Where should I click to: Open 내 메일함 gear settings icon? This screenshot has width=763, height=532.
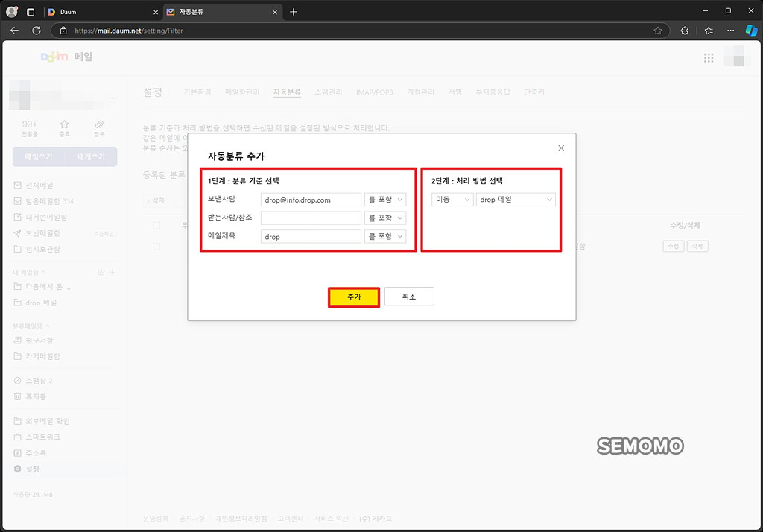101,272
